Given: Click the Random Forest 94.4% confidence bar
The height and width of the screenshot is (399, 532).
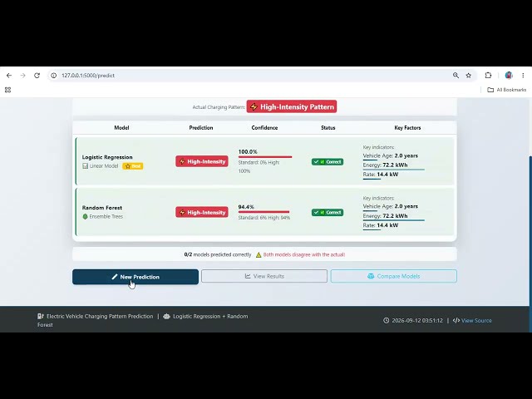Looking at the screenshot, I should point(264,212).
